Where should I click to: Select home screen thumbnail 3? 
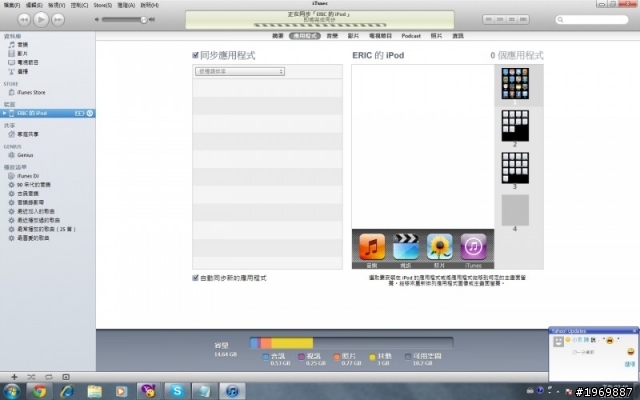coord(515,168)
